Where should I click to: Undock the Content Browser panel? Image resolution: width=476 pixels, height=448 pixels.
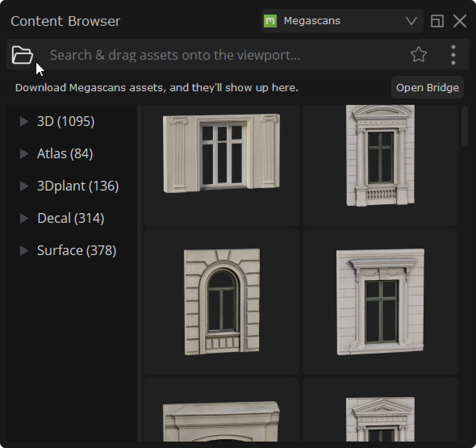click(437, 21)
